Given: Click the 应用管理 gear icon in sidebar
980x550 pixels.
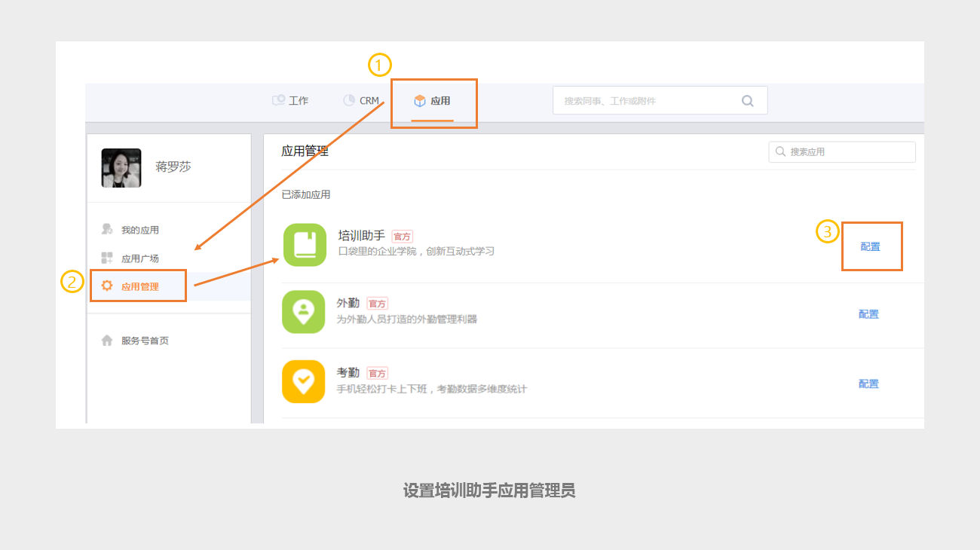Looking at the screenshot, I should click(107, 286).
